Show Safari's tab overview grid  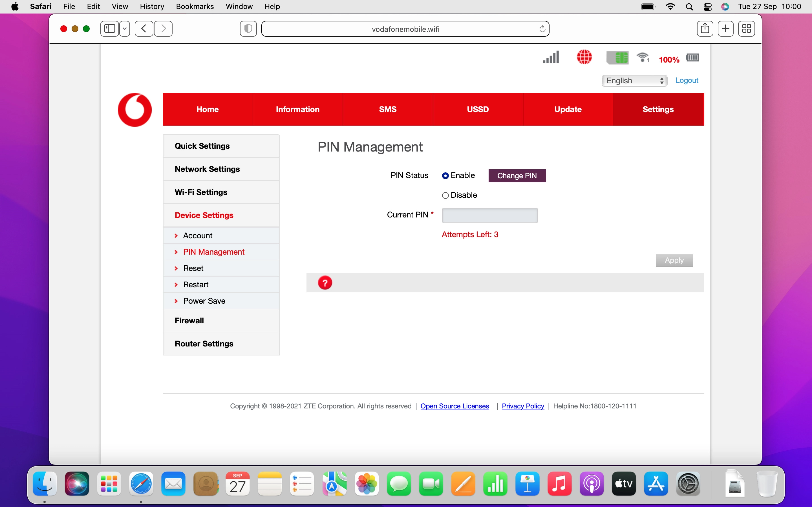(746, 28)
